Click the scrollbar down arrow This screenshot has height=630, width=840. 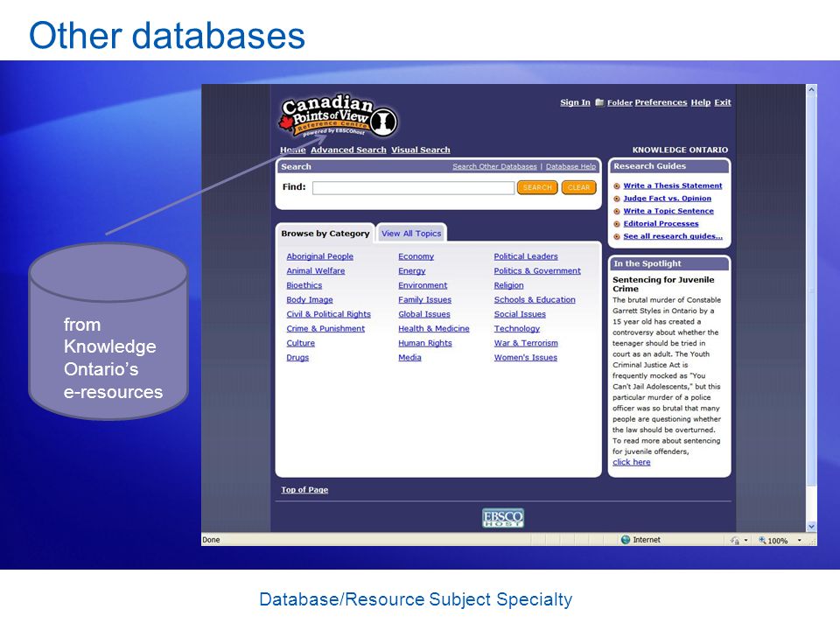click(812, 527)
